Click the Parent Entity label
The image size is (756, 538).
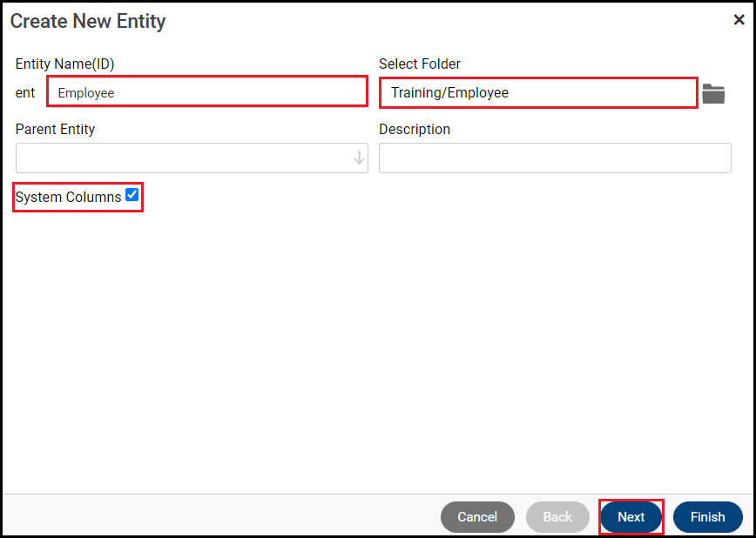click(55, 129)
